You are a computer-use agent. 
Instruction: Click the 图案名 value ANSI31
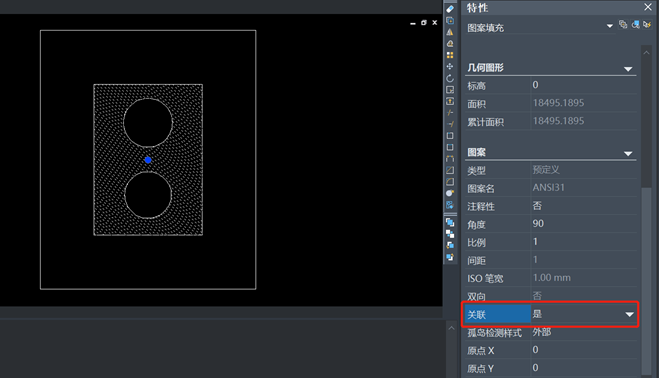[549, 188]
